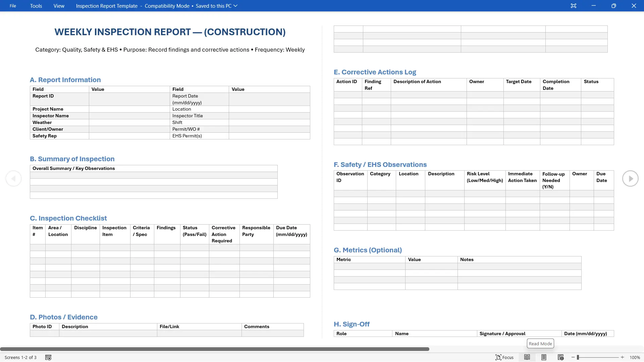Click the 'D. Photos / Evidence' heading

[x=64, y=317]
